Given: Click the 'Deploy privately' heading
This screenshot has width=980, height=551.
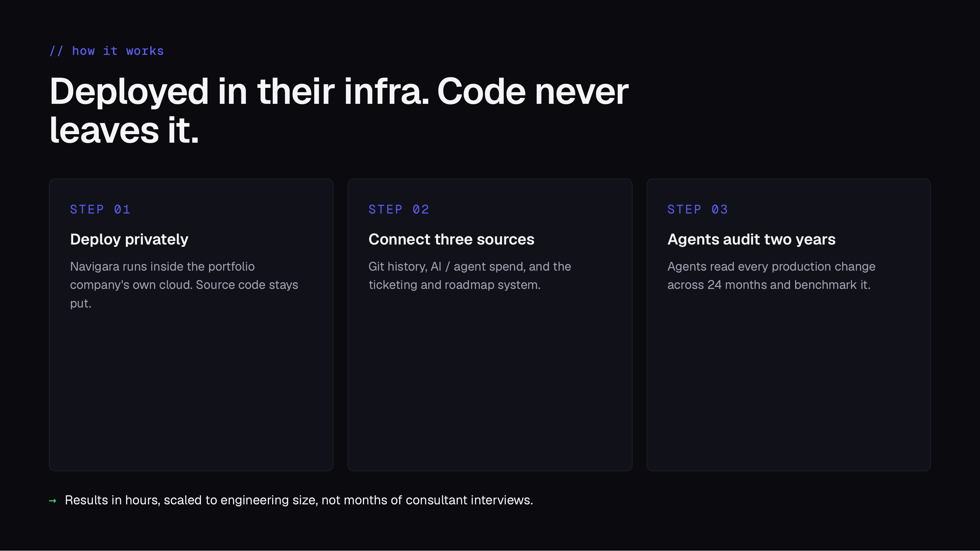Looking at the screenshot, I should tap(129, 239).
